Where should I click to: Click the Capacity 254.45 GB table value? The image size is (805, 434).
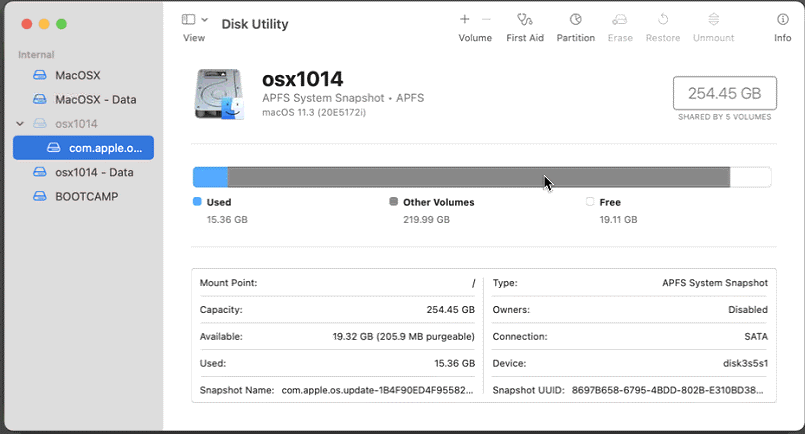(x=450, y=310)
